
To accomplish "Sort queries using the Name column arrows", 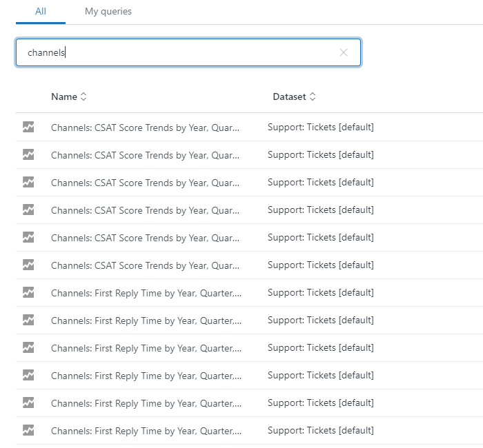I will [x=84, y=97].
